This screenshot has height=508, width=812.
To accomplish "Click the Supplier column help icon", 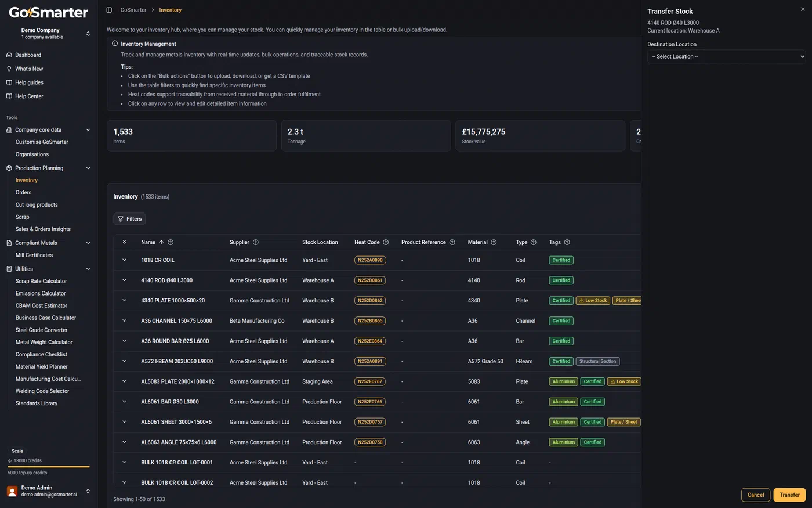I will click(x=256, y=242).
